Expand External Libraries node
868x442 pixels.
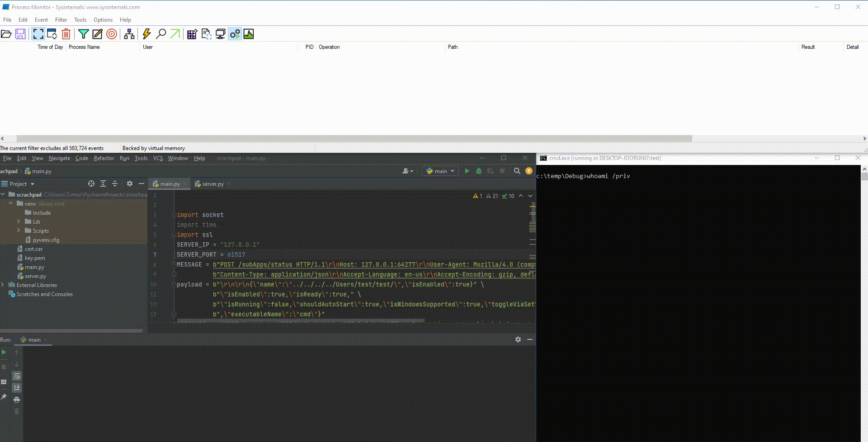(x=3, y=285)
